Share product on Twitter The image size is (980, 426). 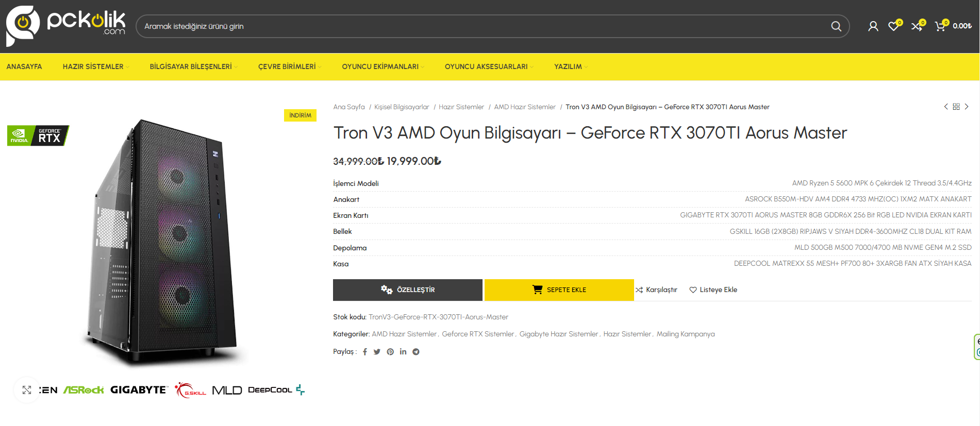(377, 352)
